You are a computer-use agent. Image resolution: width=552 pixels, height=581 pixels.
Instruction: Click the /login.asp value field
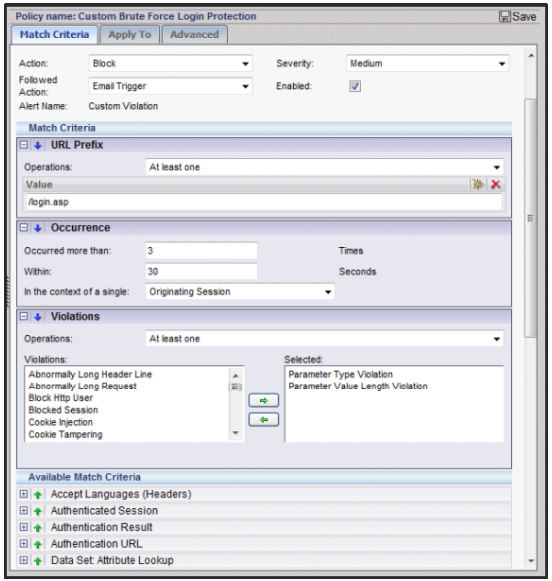264,202
